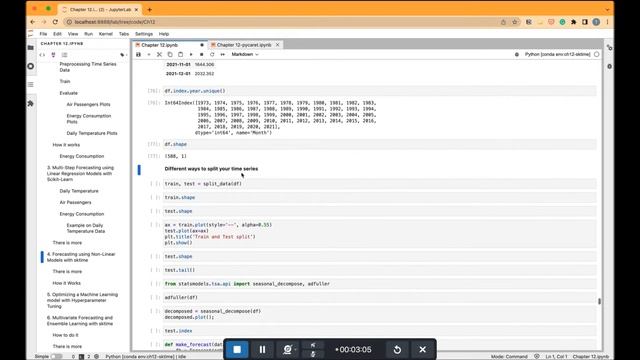640x360 pixels.
Task: Copy the selected cell from the toolbar
Action: (170, 54)
